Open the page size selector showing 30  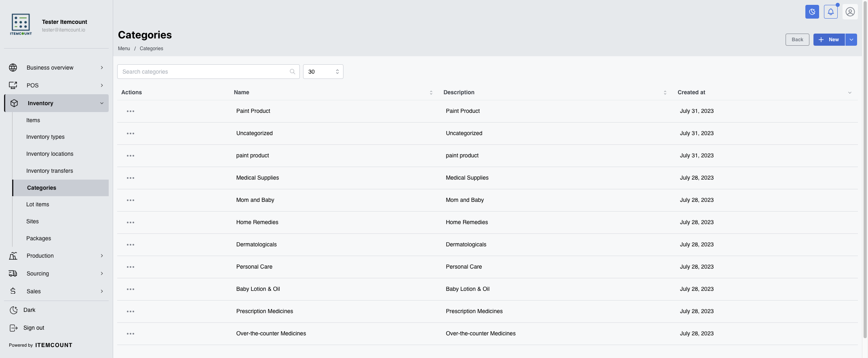tap(323, 72)
